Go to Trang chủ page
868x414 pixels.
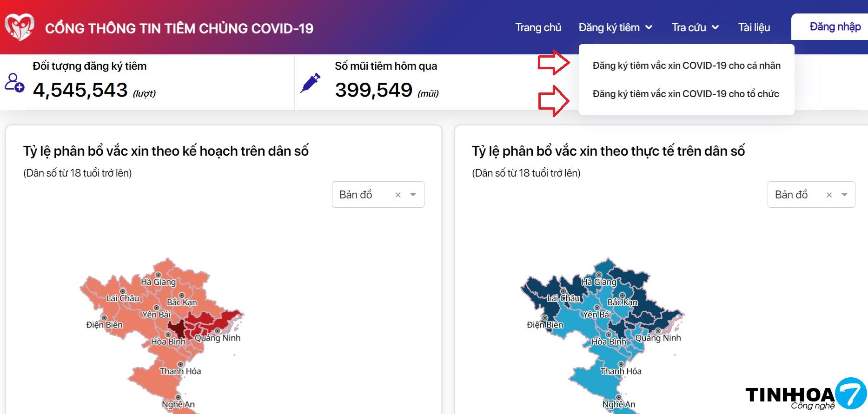tap(538, 28)
